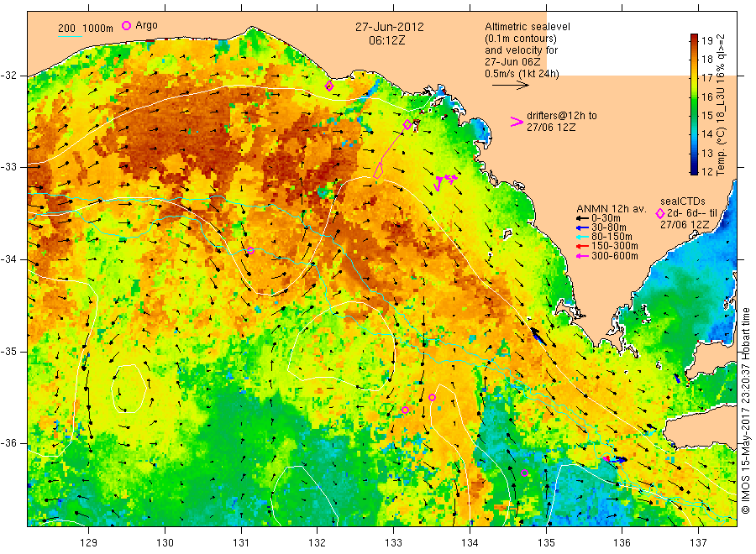Click the '2d- 6d-- til' text
The height and width of the screenshot is (554, 756).
(x=692, y=213)
